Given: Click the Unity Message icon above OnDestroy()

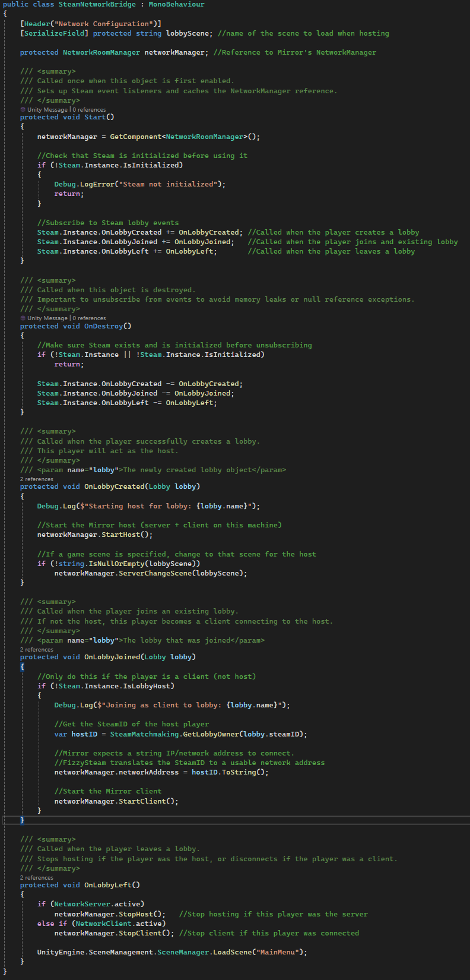Looking at the screenshot, I should coord(23,318).
